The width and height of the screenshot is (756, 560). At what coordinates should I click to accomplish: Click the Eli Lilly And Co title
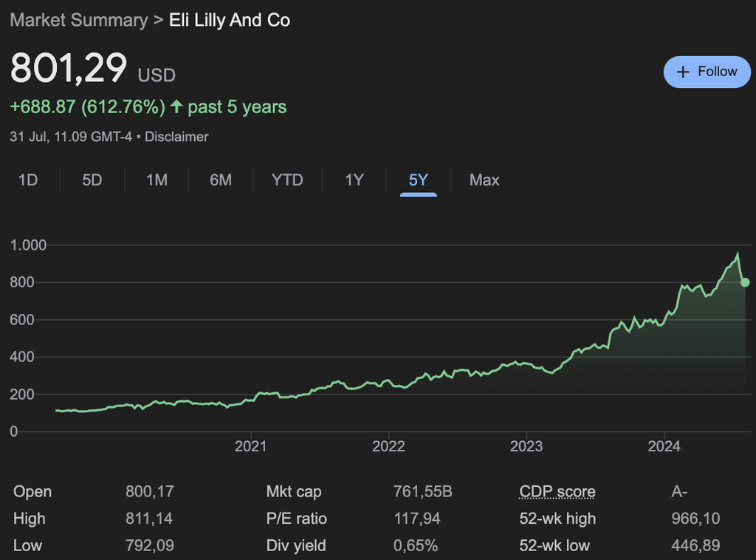[x=230, y=20]
